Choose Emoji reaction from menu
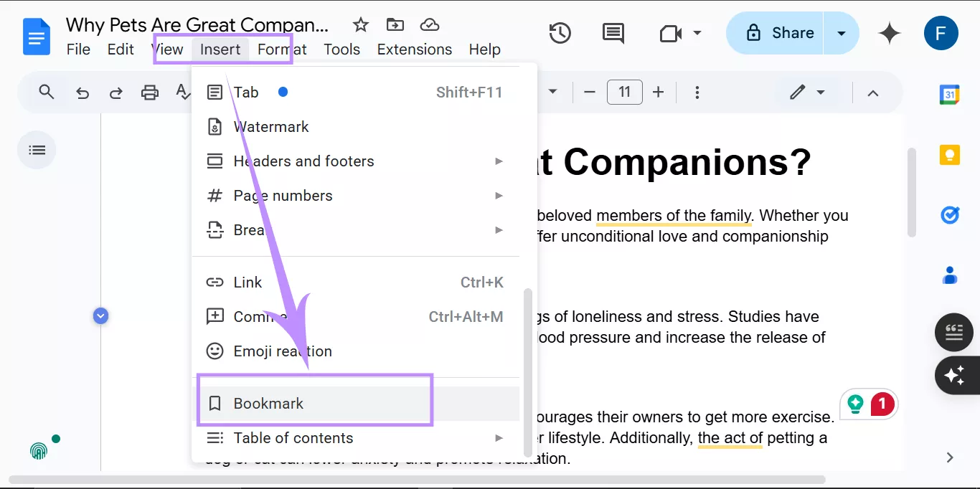The height and width of the screenshot is (489, 980). tap(356, 351)
